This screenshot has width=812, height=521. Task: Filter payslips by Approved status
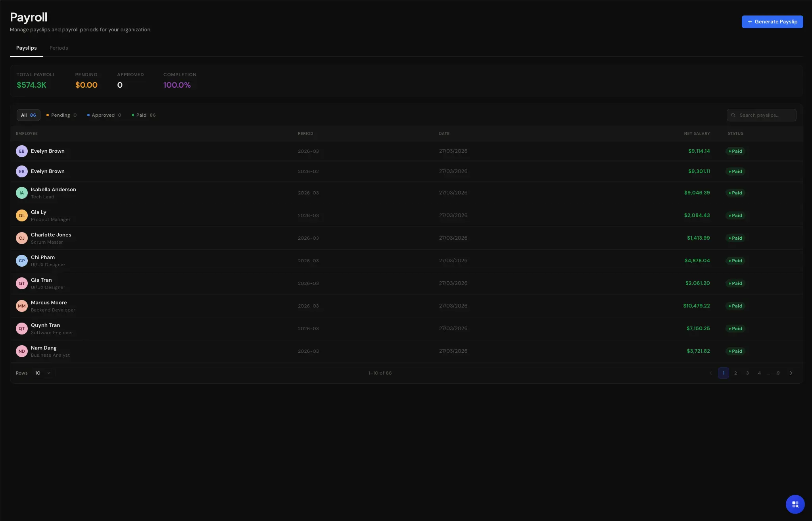(104, 115)
